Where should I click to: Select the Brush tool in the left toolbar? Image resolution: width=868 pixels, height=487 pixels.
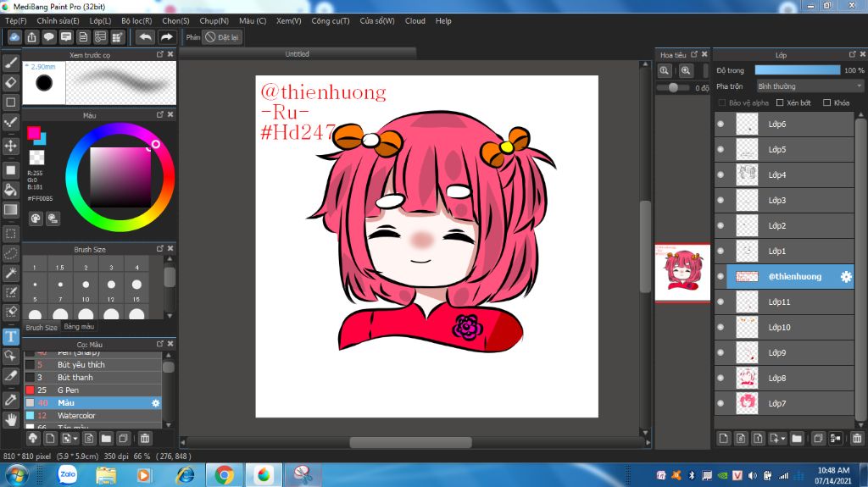click(10, 63)
